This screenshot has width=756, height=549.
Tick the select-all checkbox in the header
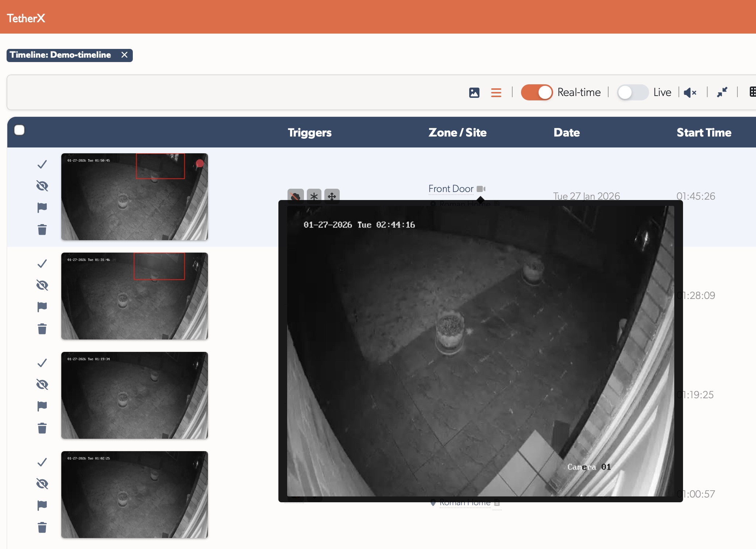(20, 130)
